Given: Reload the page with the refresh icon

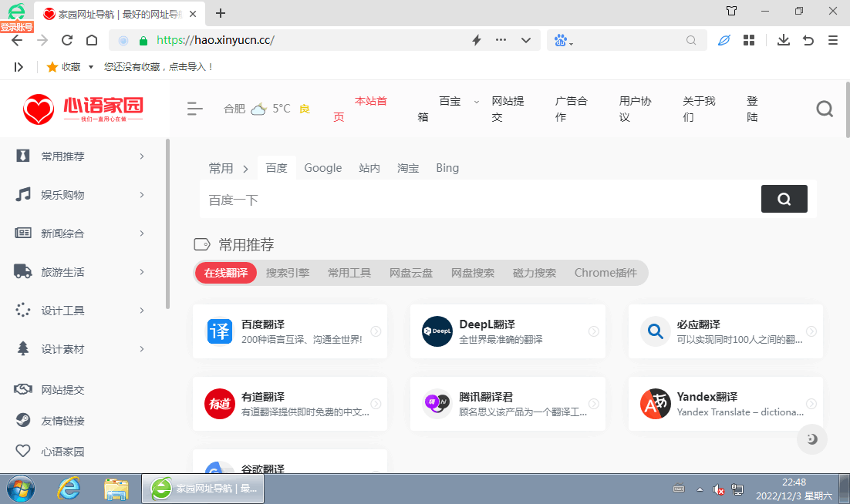Looking at the screenshot, I should point(66,40).
